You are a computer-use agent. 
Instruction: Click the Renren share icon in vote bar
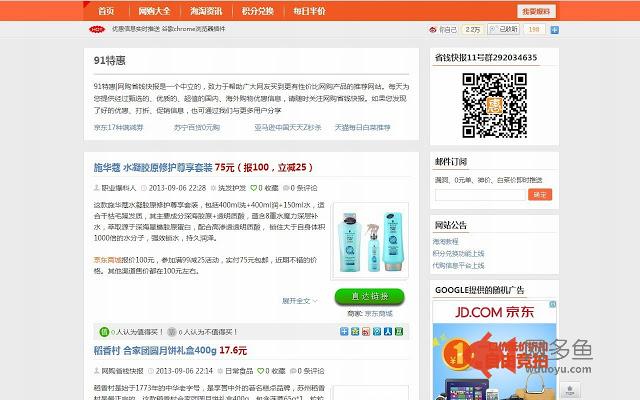click(388, 331)
